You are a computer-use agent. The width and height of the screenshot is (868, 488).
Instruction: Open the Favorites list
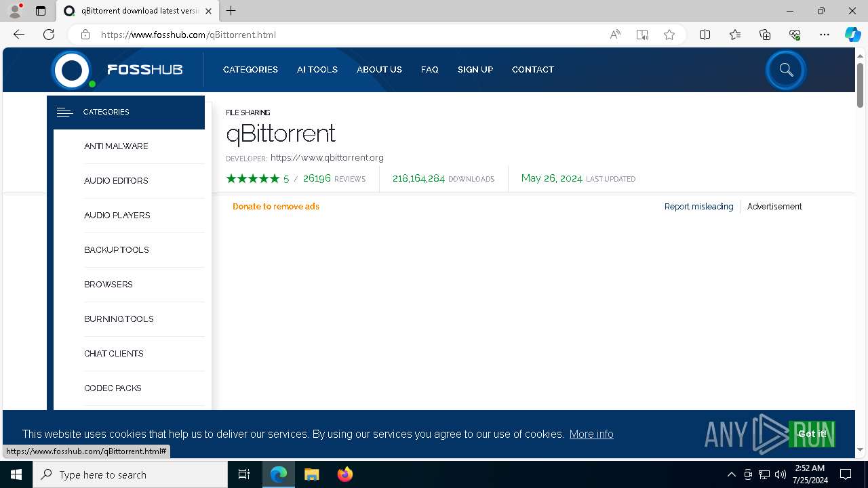click(x=735, y=35)
